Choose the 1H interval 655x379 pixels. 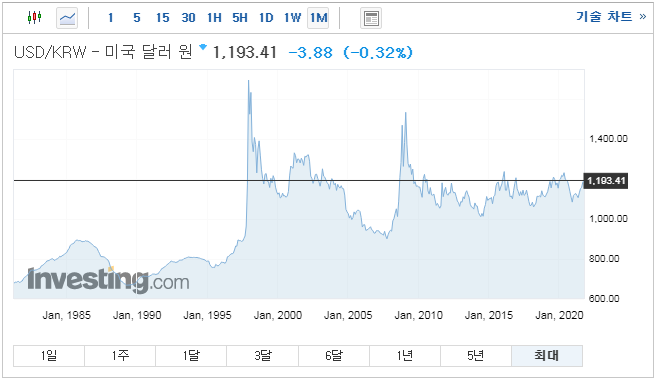tap(214, 18)
